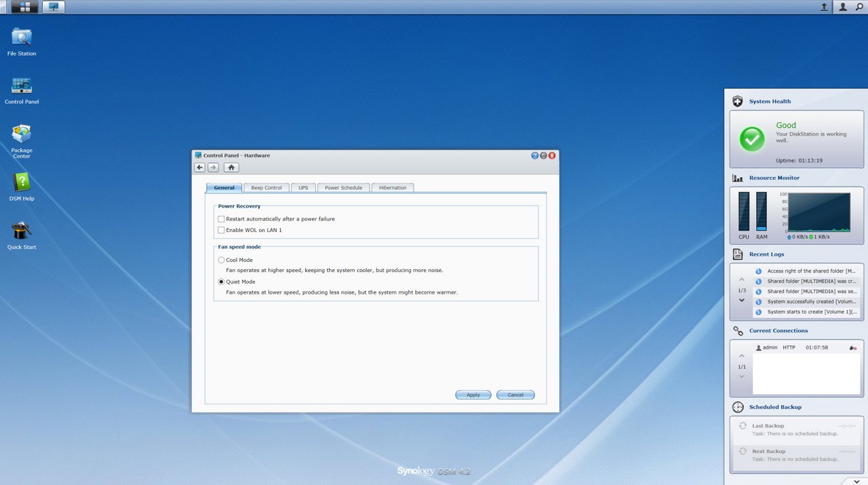Click the Scheduled Backup clock icon

(738, 407)
